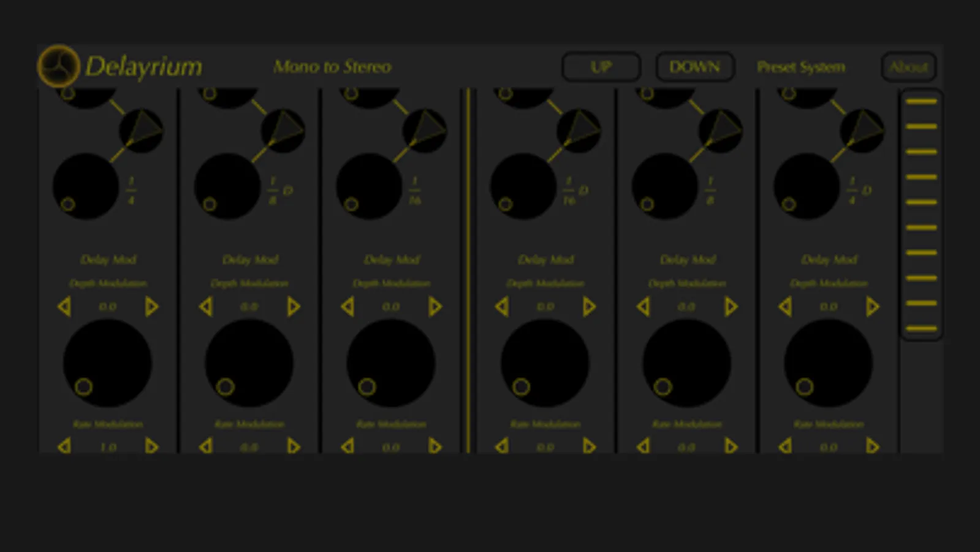The image size is (980, 552).
Task: Click the large Delay Mod knob in 1/16 column
Action: click(x=390, y=363)
